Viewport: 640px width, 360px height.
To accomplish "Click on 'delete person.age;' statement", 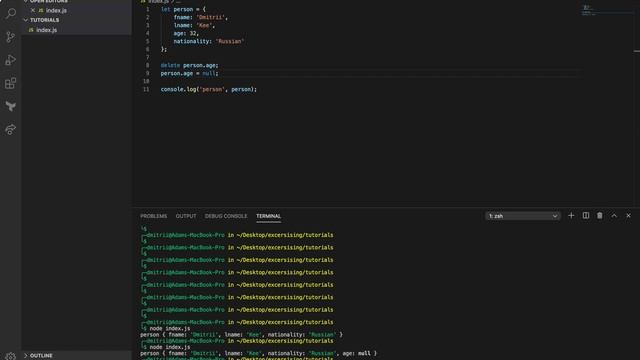I will pos(189,65).
